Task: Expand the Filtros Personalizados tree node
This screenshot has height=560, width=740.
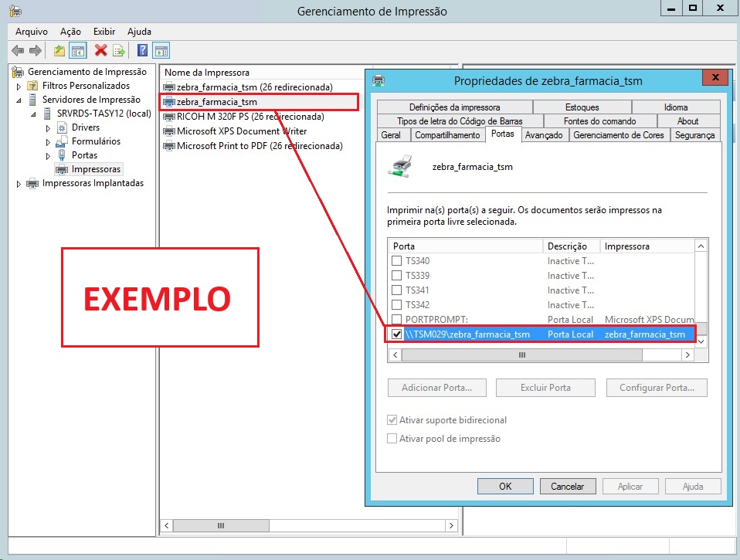Action: tap(19, 86)
